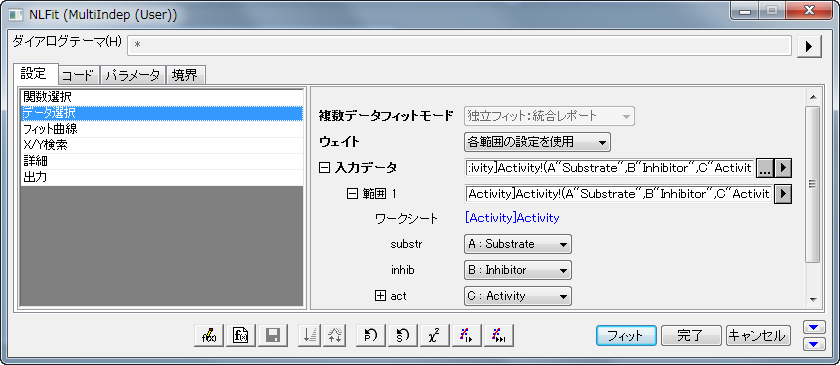840x365 pixels.
Task: Open the 範囲 1 arrow menu
Action: pyautogui.click(x=783, y=193)
